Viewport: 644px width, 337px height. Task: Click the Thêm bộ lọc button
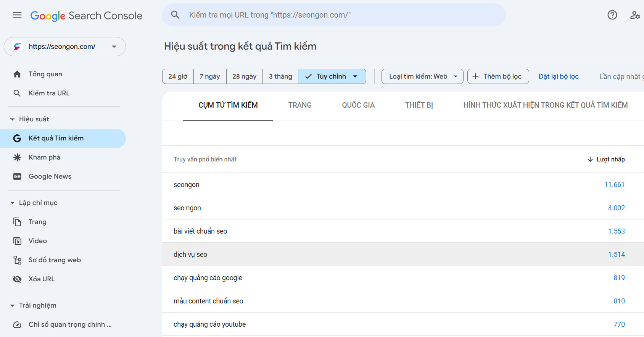click(x=498, y=76)
